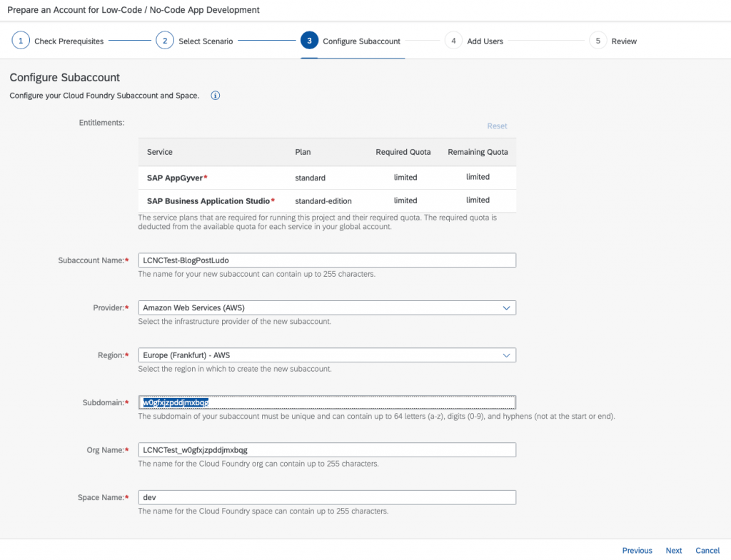Go to Add Users step
731x560 pixels.
(485, 41)
